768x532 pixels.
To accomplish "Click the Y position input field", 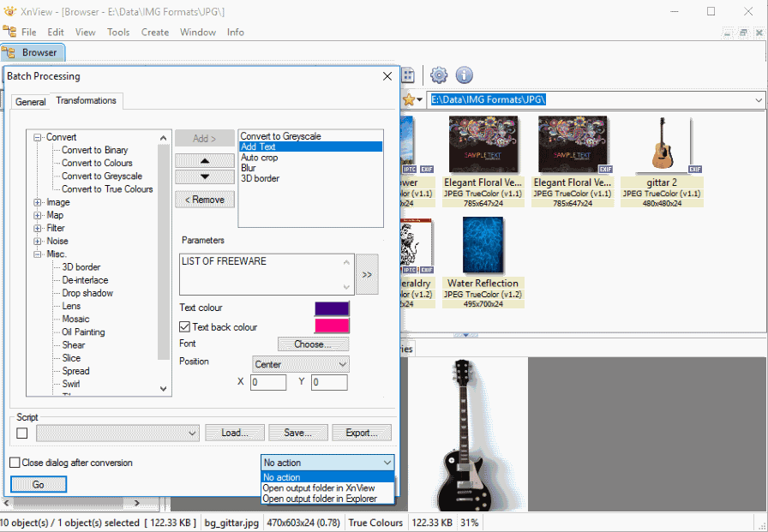I will click(329, 382).
